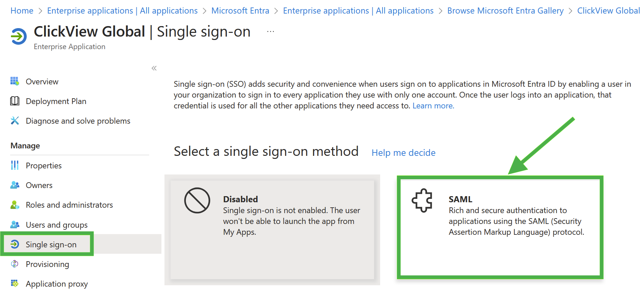644x290 pixels.
Task: Click the Application proxy icon
Action: point(15,283)
